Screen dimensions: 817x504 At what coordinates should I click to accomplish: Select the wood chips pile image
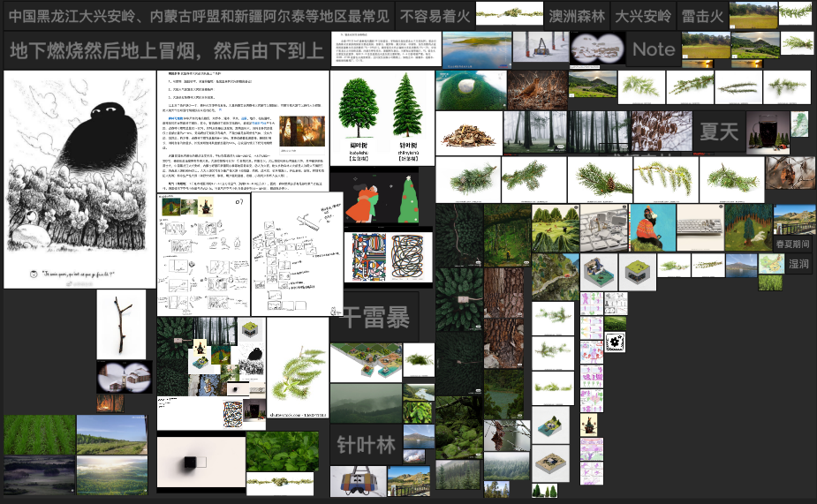click(469, 133)
